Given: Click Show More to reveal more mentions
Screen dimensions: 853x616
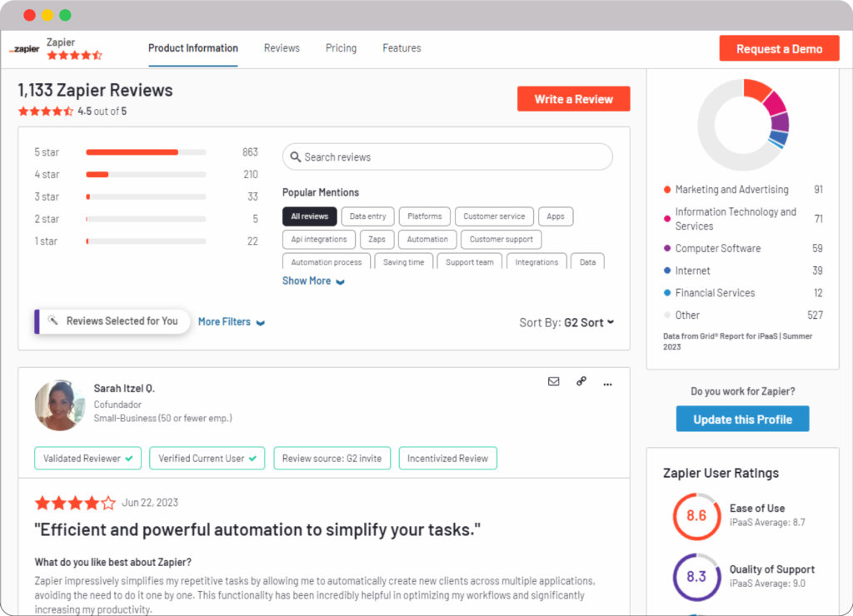Looking at the screenshot, I should pyautogui.click(x=306, y=281).
